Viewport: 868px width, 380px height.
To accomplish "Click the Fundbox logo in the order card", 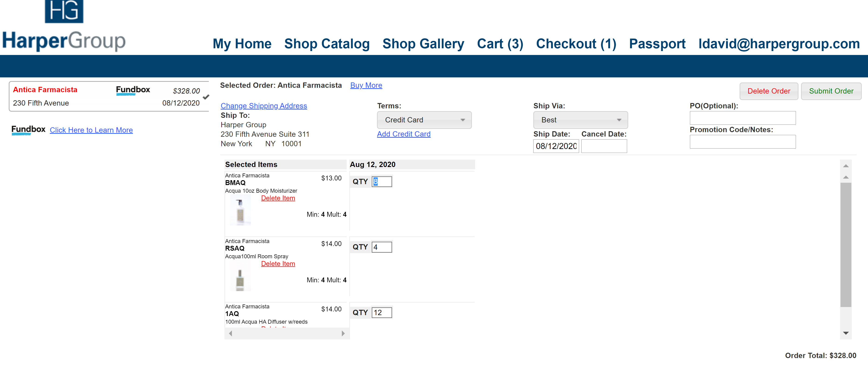I will [x=133, y=90].
